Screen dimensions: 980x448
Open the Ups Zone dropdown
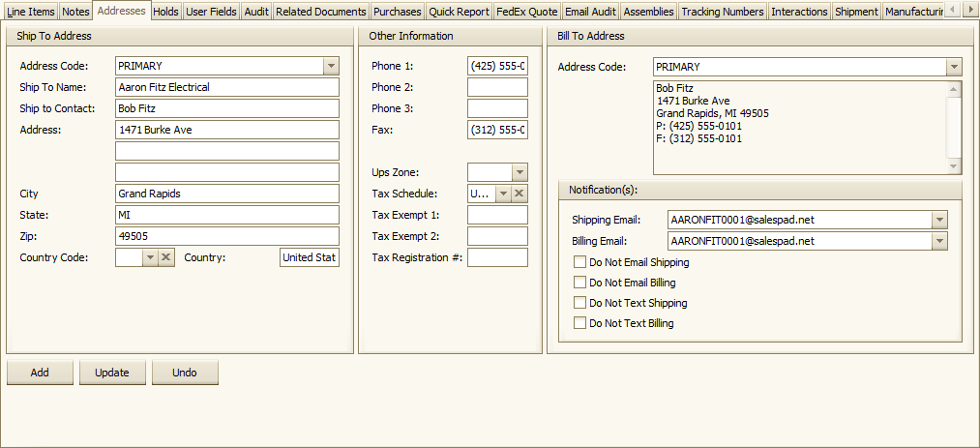pyautogui.click(x=520, y=172)
